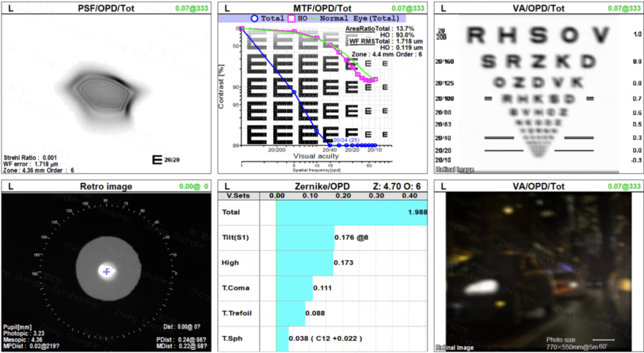Click the green 0.00@ 0 in Retro image panel
This screenshot has height=353, width=644.
click(193, 187)
